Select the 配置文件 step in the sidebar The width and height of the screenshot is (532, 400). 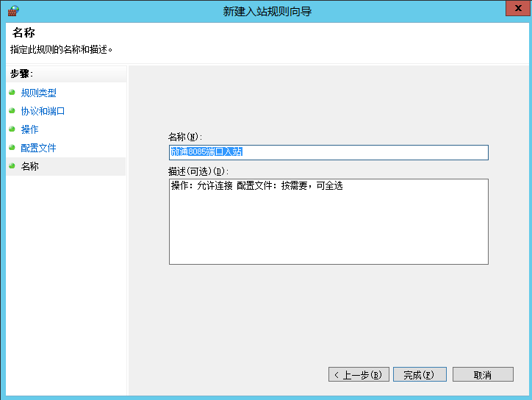pyautogui.click(x=38, y=148)
